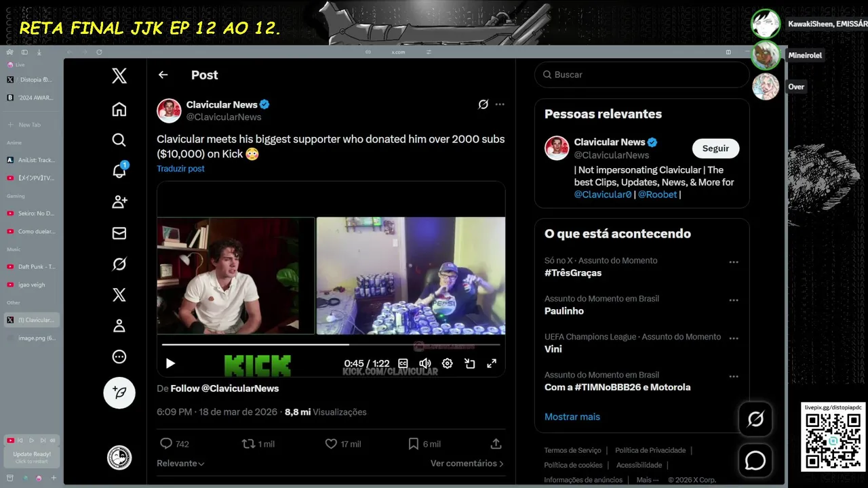Viewport: 868px width, 488px height.
Task: Open the image.png browser tab
Action: click(32, 338)
